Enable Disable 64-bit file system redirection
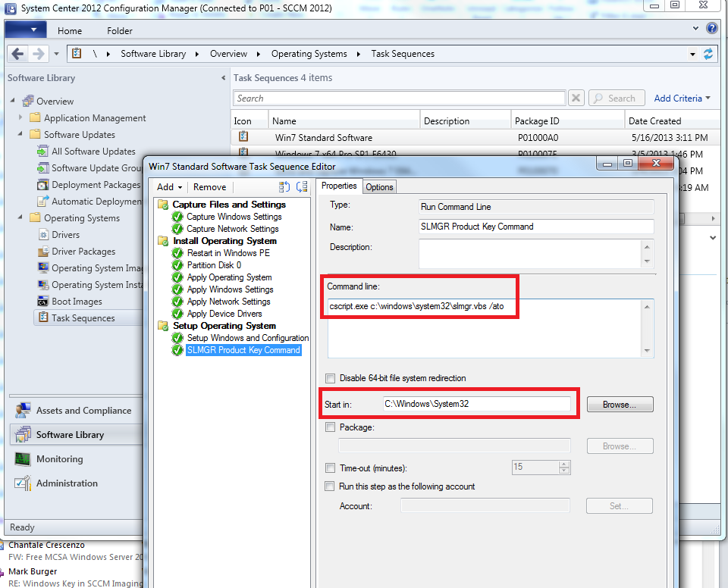 [331, 378]
